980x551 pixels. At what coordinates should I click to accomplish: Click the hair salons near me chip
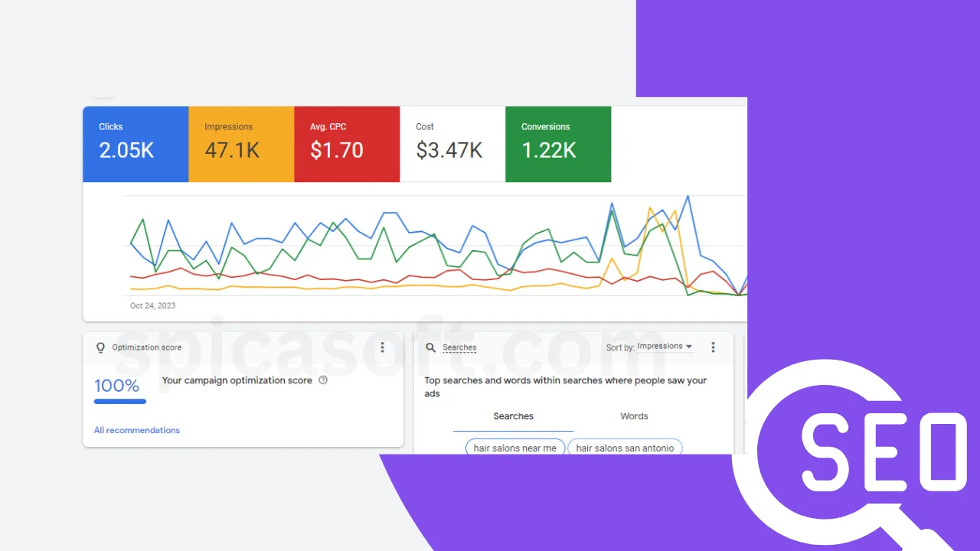(x=515, y=448)
